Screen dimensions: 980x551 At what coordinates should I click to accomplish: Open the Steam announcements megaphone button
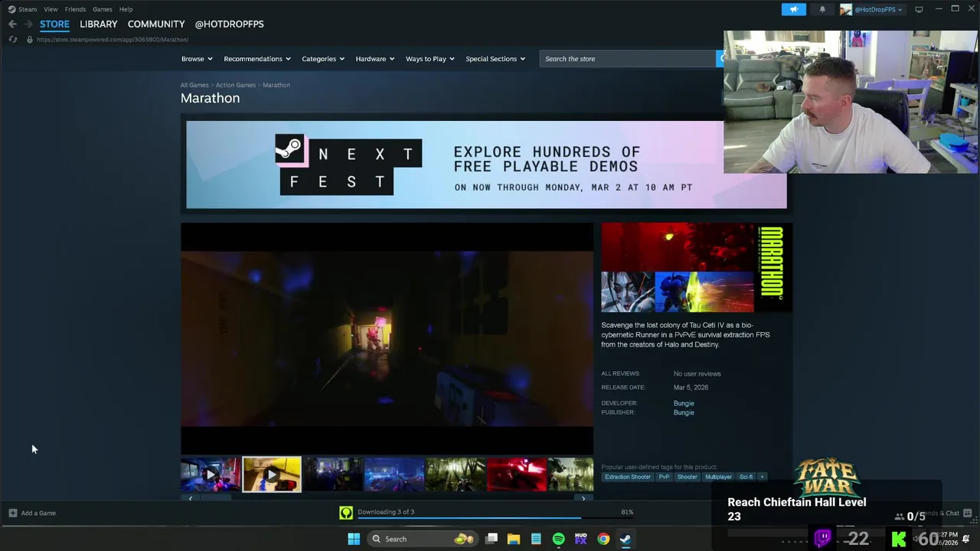coord(794,9)
